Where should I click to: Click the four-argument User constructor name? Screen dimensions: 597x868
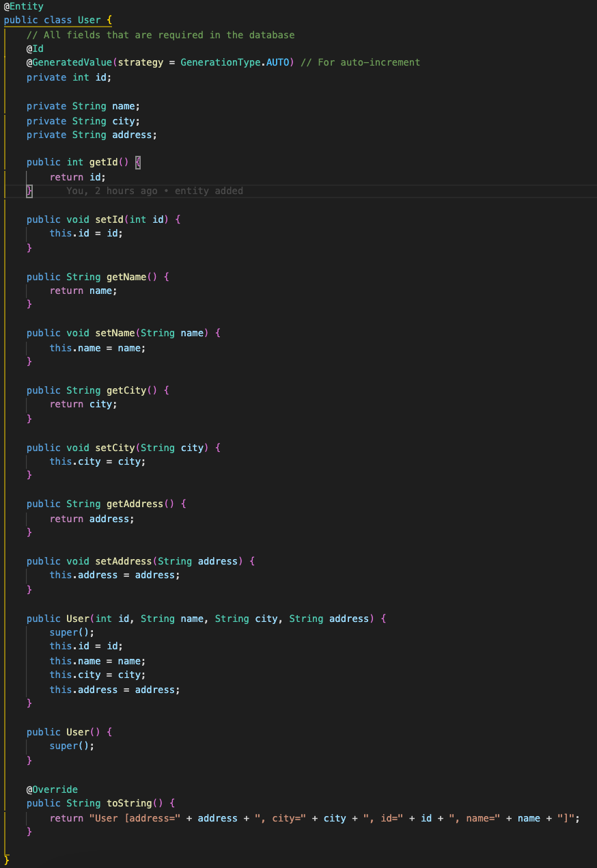click(78, 619)
